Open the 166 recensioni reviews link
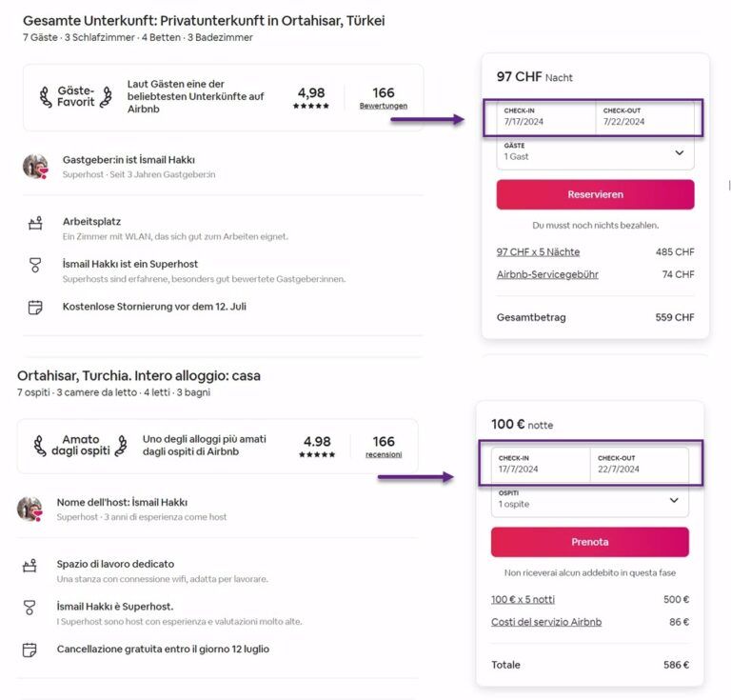The width and height of the screenshot is (731, 700). point(384,454)
